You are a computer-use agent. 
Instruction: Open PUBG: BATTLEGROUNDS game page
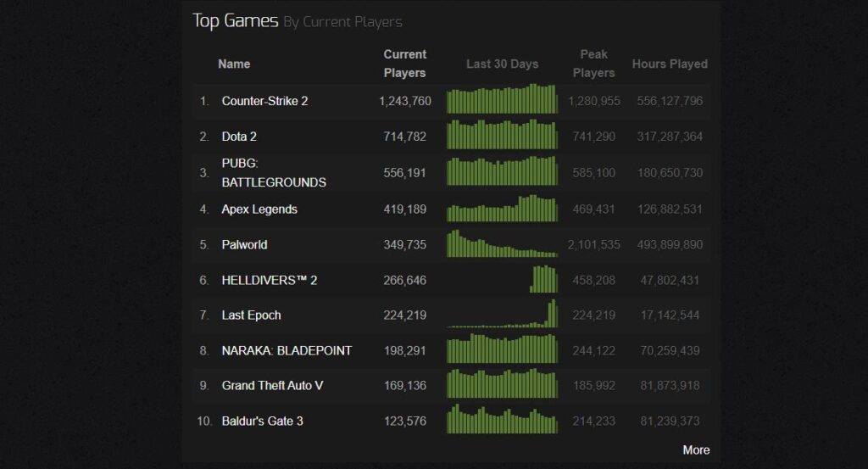coord(273,172)
